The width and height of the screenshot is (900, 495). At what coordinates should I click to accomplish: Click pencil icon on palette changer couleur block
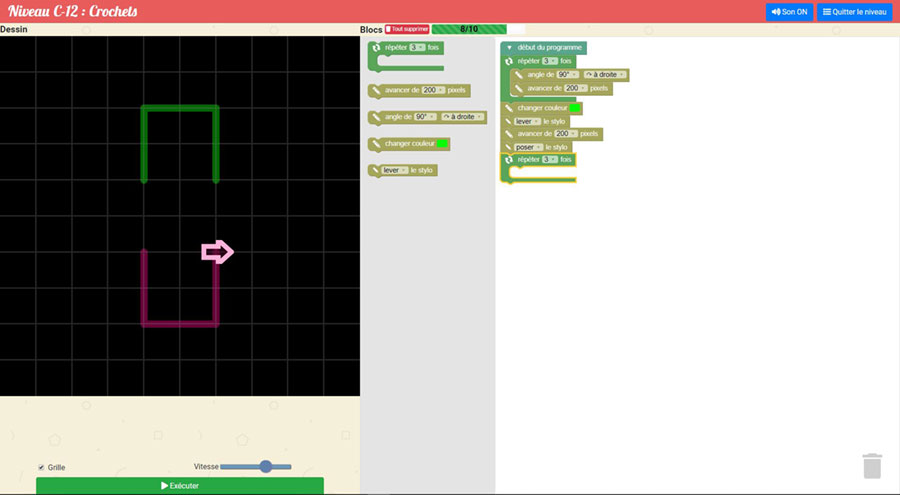click(376, 144)
